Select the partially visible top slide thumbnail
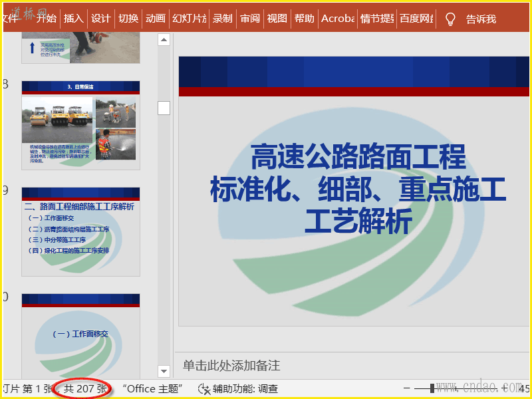 tap(80, 48)
